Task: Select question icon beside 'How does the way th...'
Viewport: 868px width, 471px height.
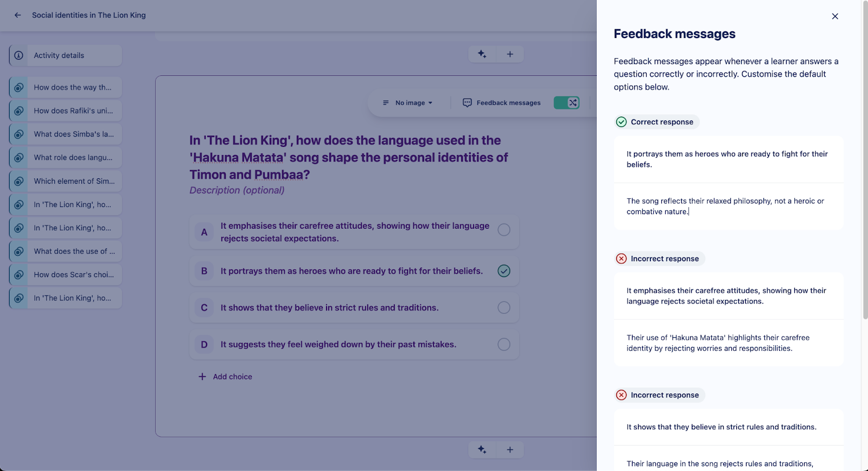Action: point(19,87)
